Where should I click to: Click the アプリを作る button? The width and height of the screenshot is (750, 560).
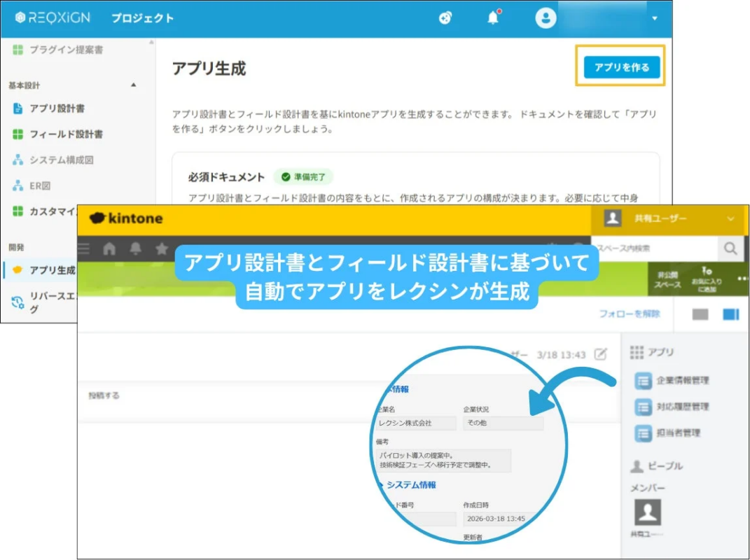click(x=620, y=67)
